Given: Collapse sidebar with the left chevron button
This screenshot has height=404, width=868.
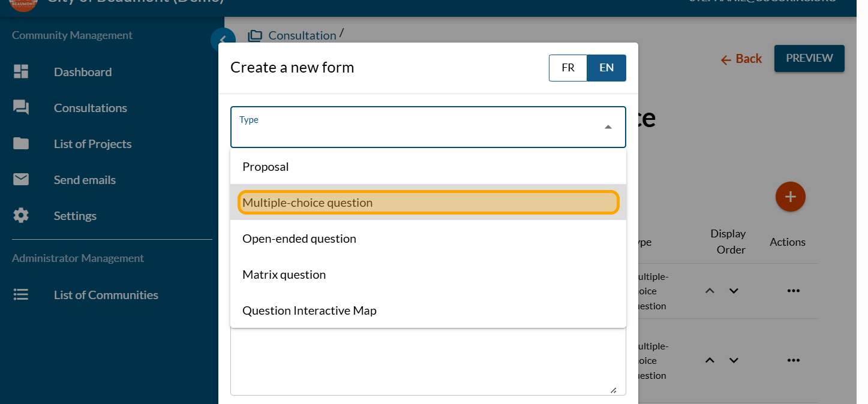Looking at the screenshot, I should pyautogui.click(x=221, y=40).
